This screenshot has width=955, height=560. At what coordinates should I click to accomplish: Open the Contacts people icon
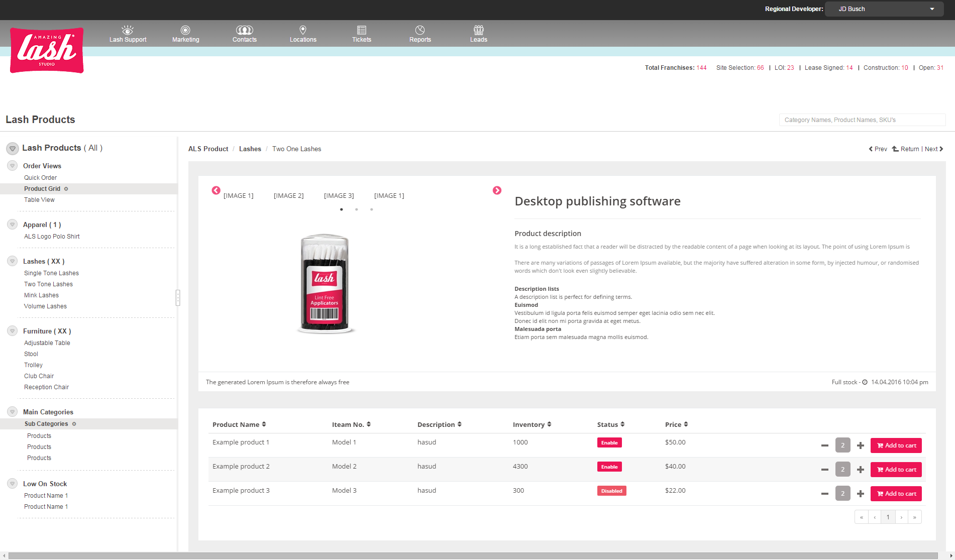click(x=245, y=30)
